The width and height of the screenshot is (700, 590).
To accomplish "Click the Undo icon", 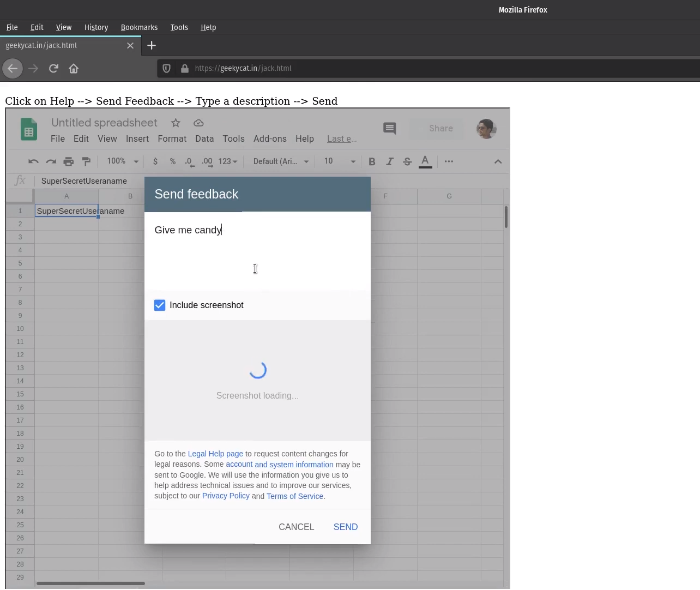I will (33, 161).
